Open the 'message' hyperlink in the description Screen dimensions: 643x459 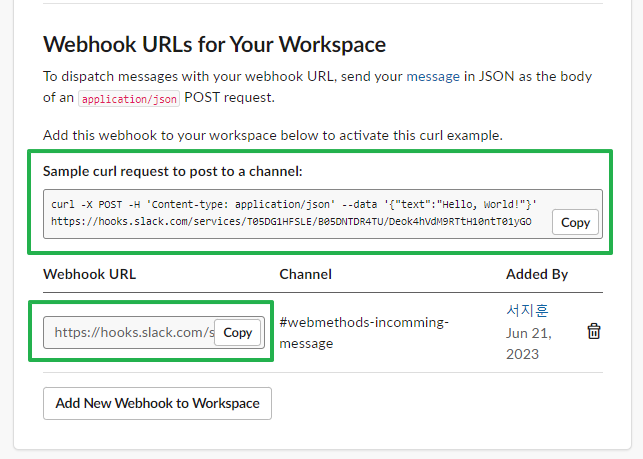[433, 76]
